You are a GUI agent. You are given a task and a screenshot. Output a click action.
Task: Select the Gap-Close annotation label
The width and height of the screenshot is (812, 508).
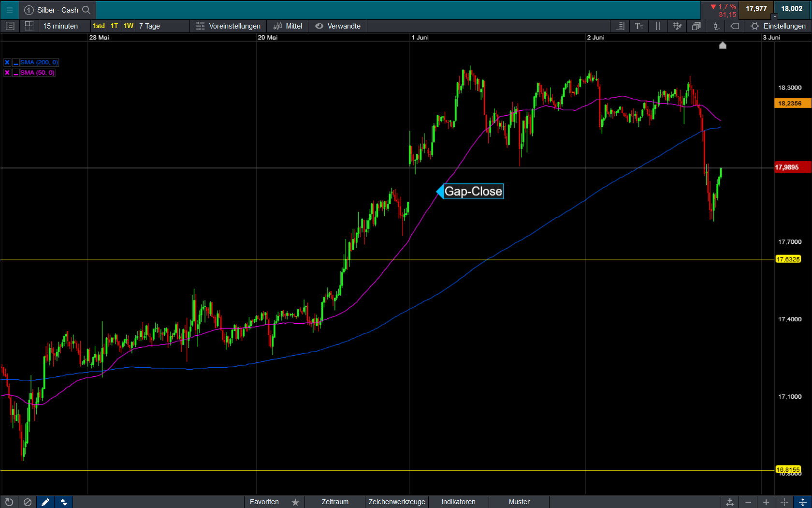pos(473,192)
